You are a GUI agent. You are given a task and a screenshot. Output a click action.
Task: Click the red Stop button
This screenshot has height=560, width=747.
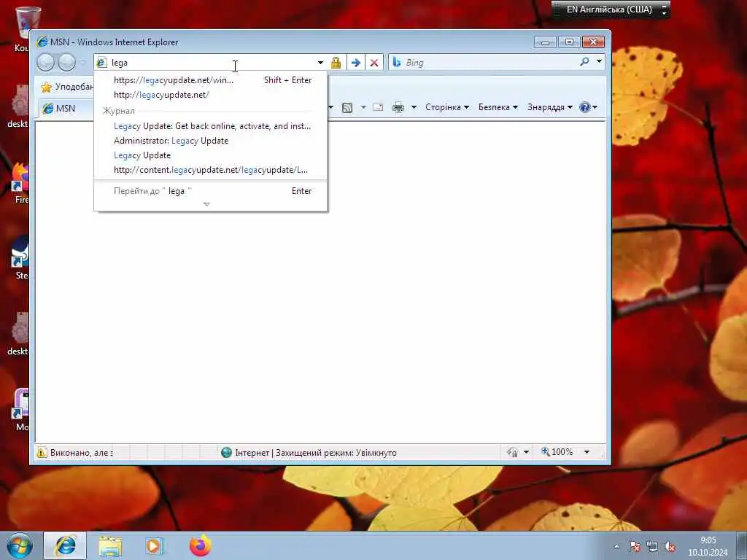tap(374, 63)
